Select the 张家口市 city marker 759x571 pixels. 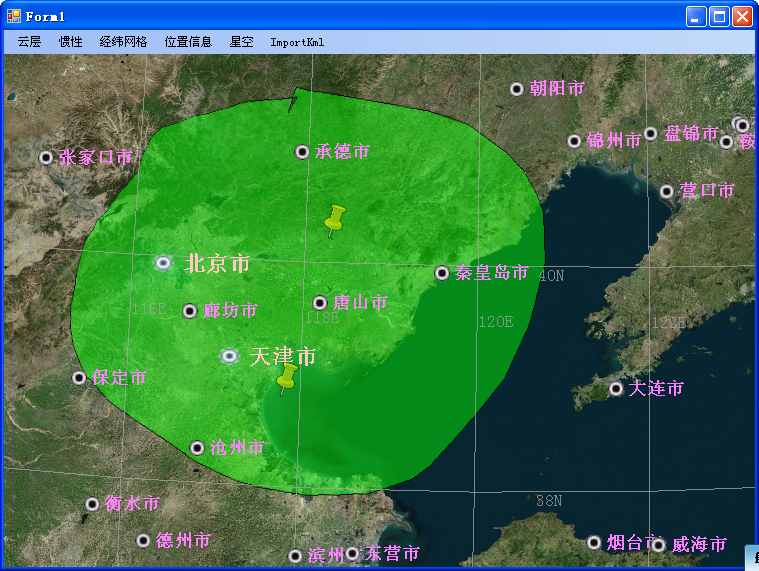pyautogui.click(x=46, y=157)
